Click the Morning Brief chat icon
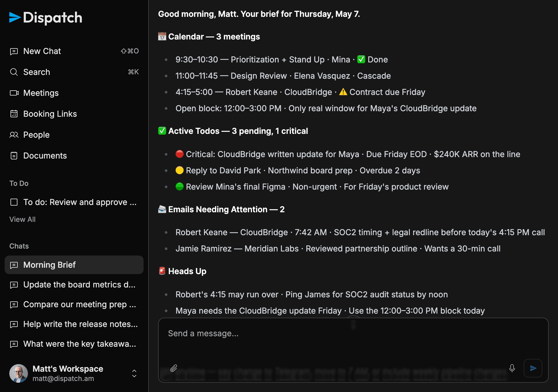 click(x=14, y=265)
